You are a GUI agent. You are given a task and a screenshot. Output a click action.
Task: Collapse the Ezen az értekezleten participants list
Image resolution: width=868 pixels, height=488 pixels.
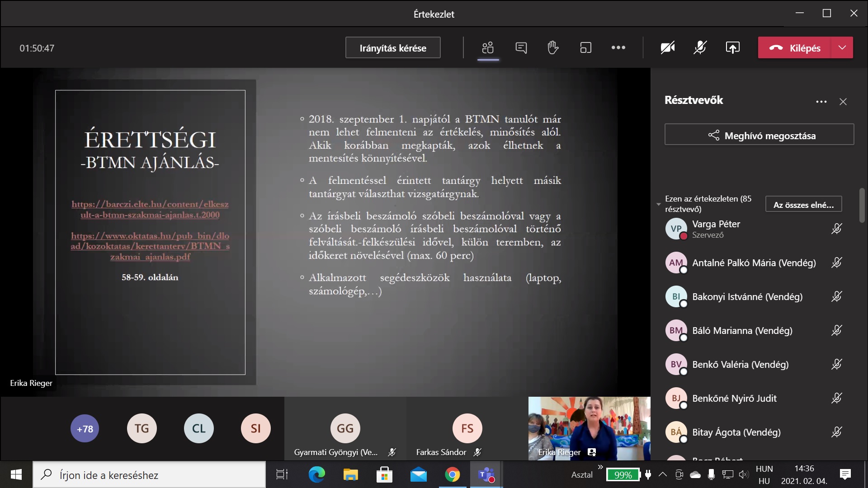pos(658,204)
